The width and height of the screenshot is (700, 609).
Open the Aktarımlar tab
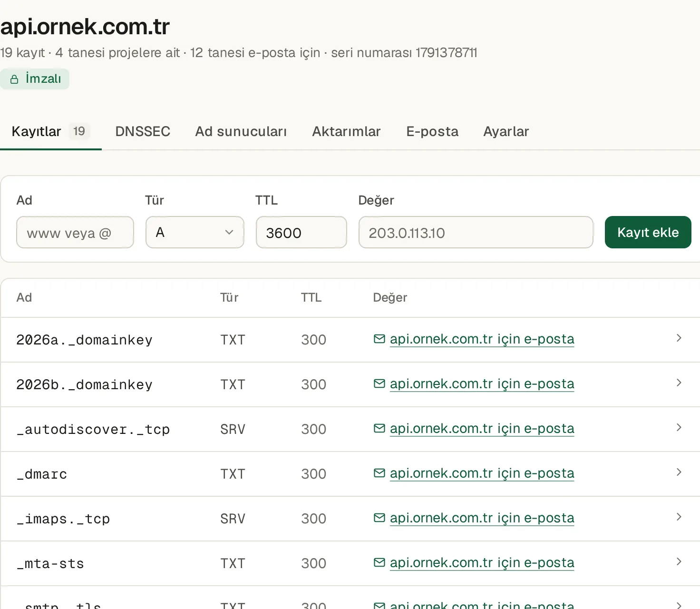pos(346,131)
